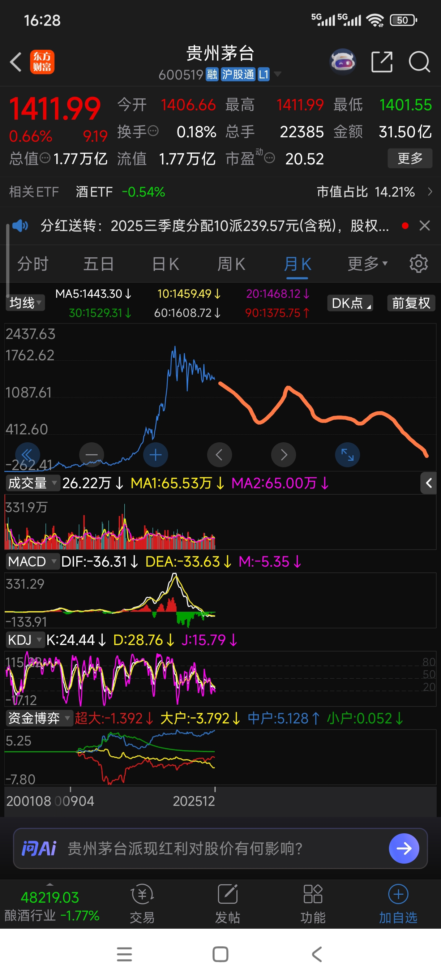Tap the 60:1608.72 moving average value
The height and width of the screenshot is (980, 441).
pos(187,313)
